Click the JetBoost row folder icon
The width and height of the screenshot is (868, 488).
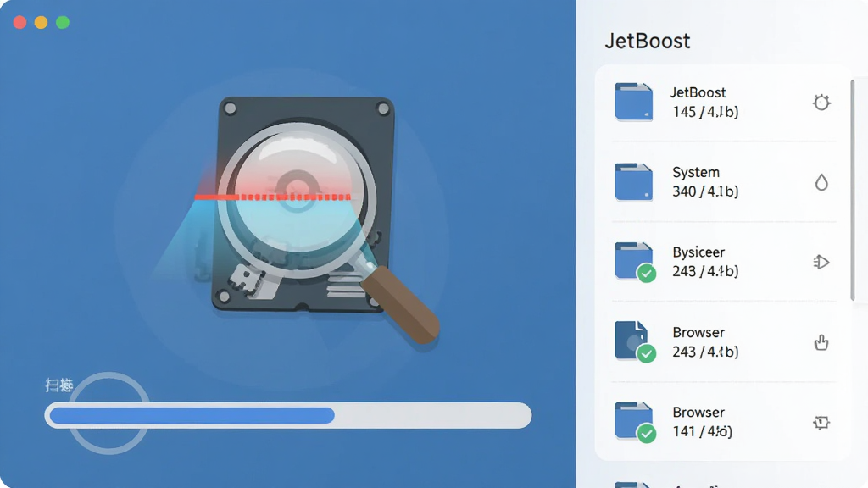point(634,102)
